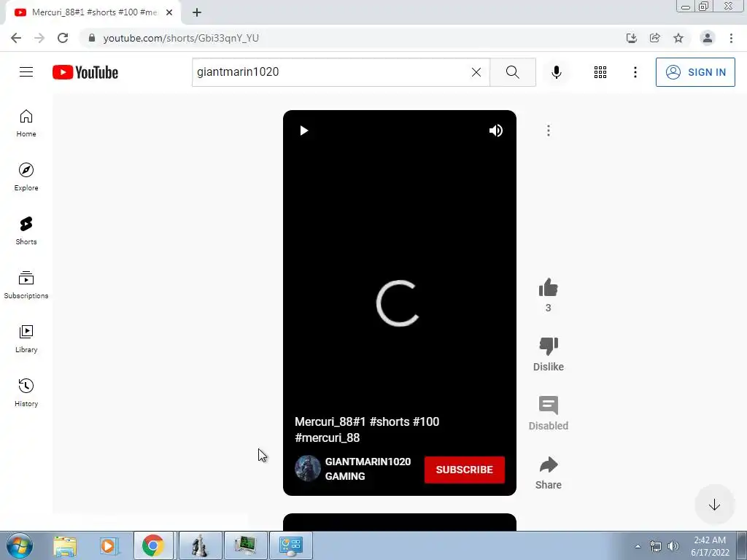
Task: Select the Mercuri_88 YouTube tab
Action: tap(93, 12)
